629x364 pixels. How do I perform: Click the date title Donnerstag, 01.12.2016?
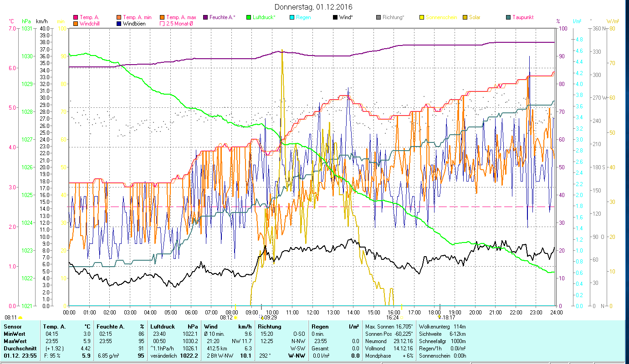tap(314, 7)
